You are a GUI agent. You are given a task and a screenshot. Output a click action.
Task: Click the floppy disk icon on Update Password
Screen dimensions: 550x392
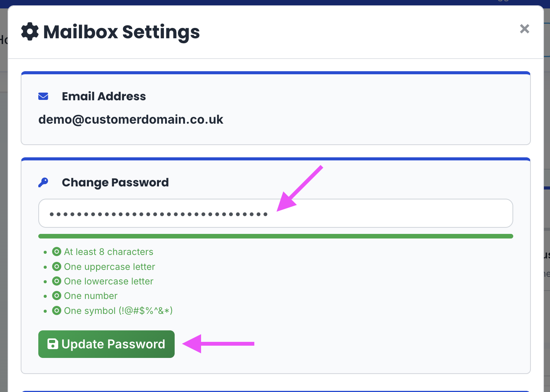(x=52, y=344)
